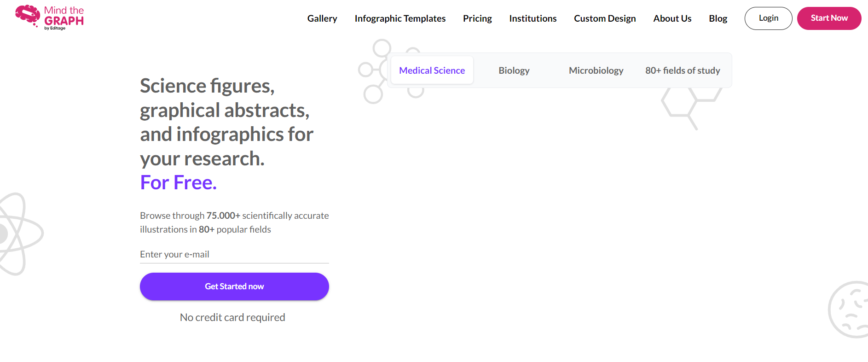Select the Medical Science tab
This screenshot has width=868, height=362.
click(432, 70)
